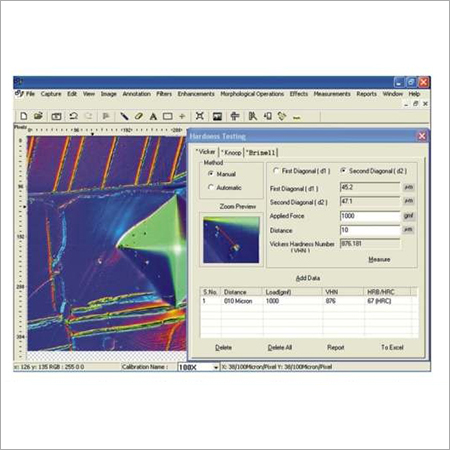450x450 pixels.
Task: Select the rectangle shape tool
Action: pyautogui.click(x=168, y=116)
